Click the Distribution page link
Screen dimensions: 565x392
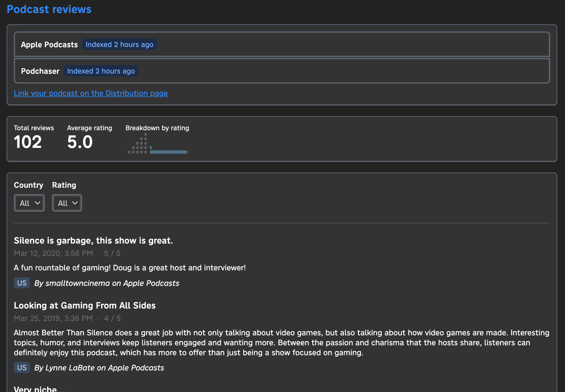pos(91,93)
